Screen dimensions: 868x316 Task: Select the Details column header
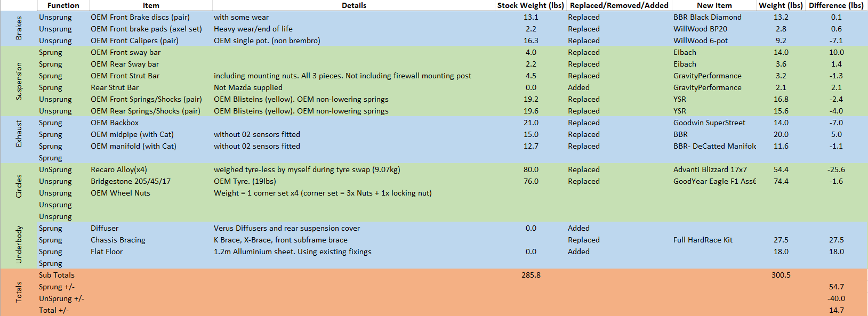[x=353, y=5]
